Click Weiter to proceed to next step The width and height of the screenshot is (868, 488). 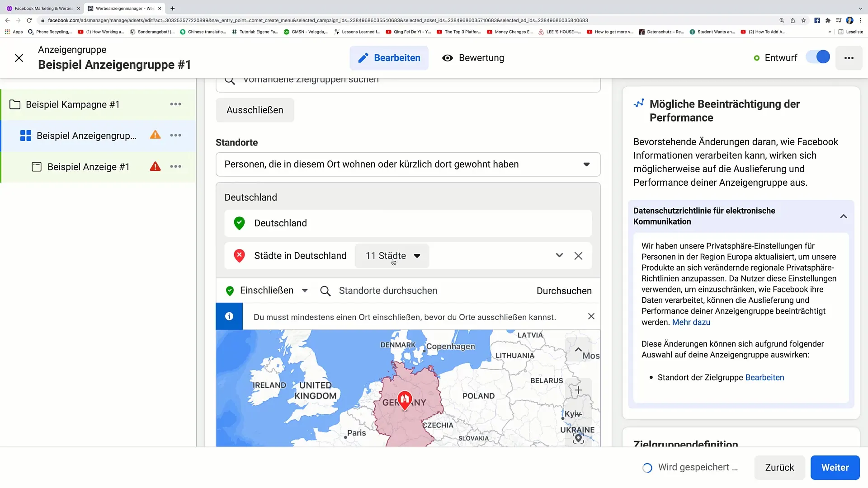835,467
